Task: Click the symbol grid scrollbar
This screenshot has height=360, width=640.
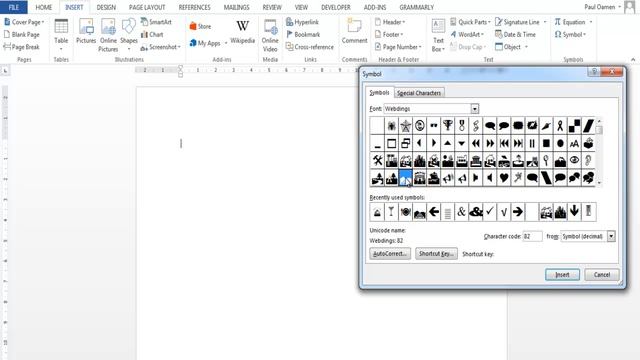Action: click(x=599, y=152)
